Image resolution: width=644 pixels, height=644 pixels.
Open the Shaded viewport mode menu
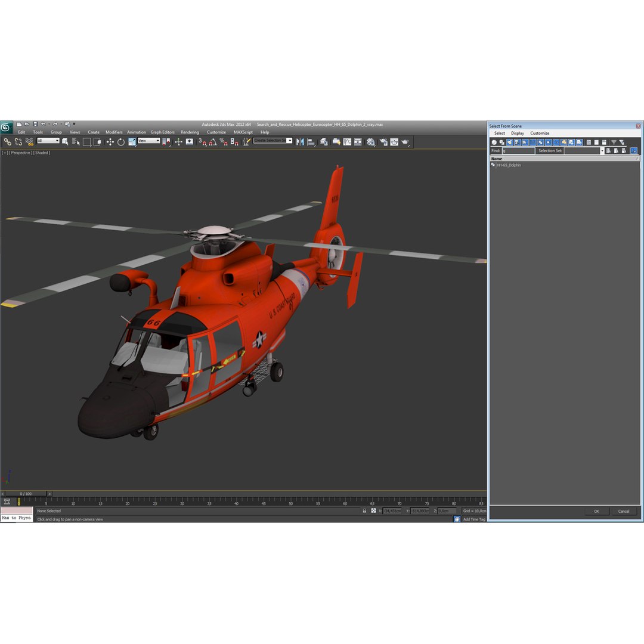pyautogui.click(x=42, y=153)
